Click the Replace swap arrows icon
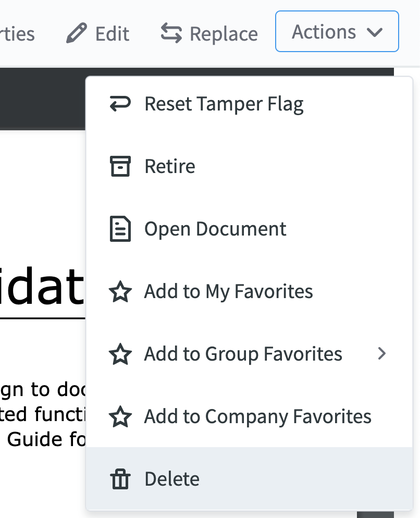Screen dimensions: 420x518 tap(171, 33)
